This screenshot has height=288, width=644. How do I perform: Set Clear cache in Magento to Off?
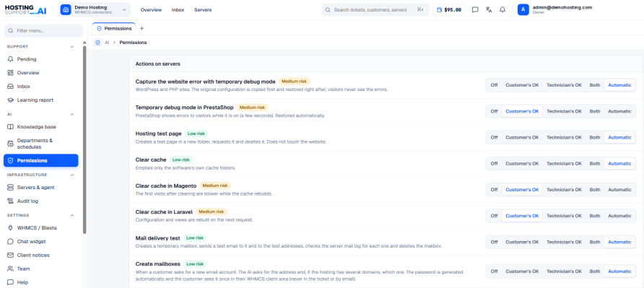[x=494, y=190]
